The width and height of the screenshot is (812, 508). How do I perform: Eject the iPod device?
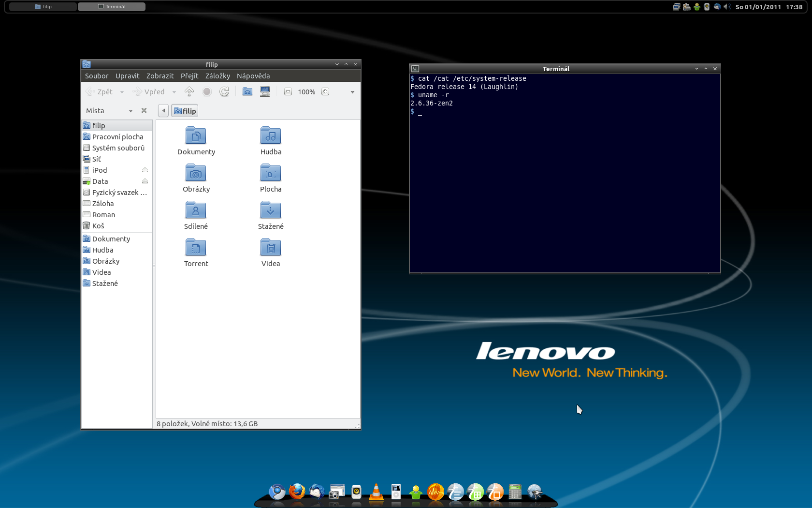145,170
